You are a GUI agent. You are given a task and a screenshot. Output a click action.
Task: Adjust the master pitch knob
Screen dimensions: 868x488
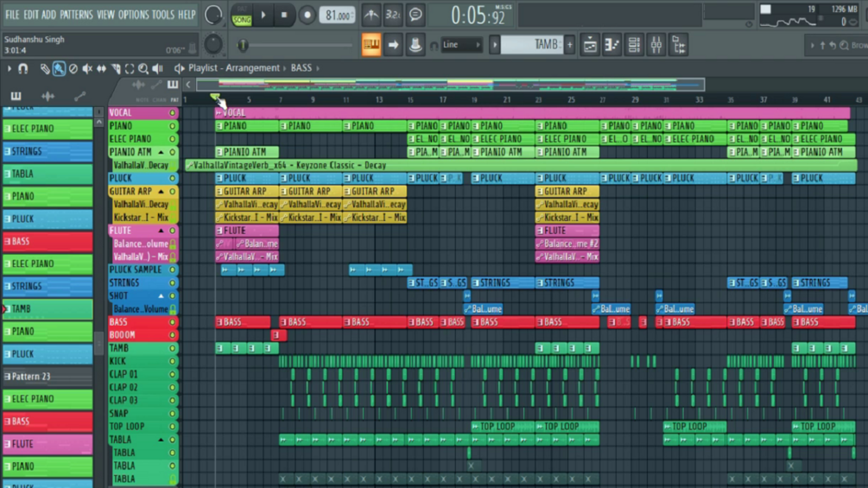[213, 45]
